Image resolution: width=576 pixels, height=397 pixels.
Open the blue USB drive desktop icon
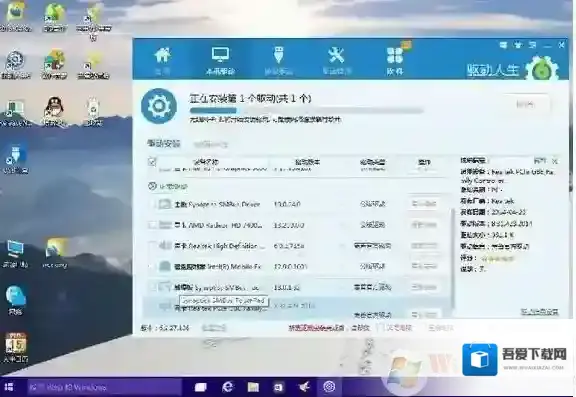15,159
